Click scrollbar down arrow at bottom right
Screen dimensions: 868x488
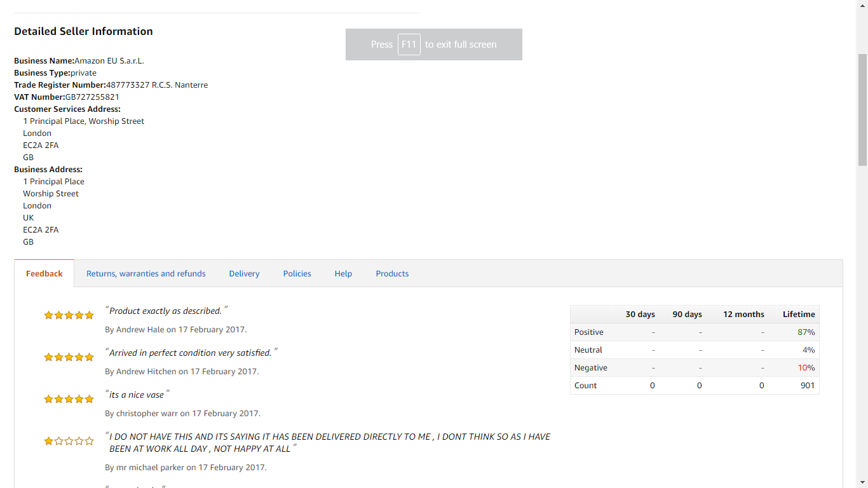862,482
